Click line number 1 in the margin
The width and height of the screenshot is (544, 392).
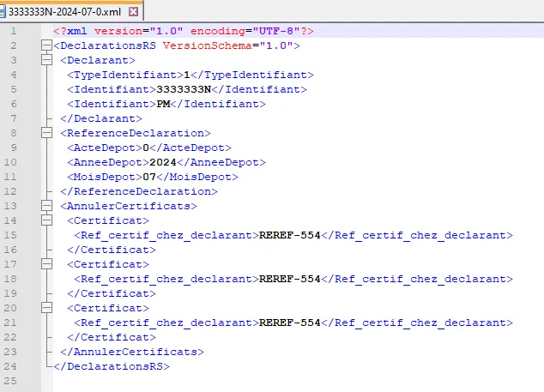[13, 31]
